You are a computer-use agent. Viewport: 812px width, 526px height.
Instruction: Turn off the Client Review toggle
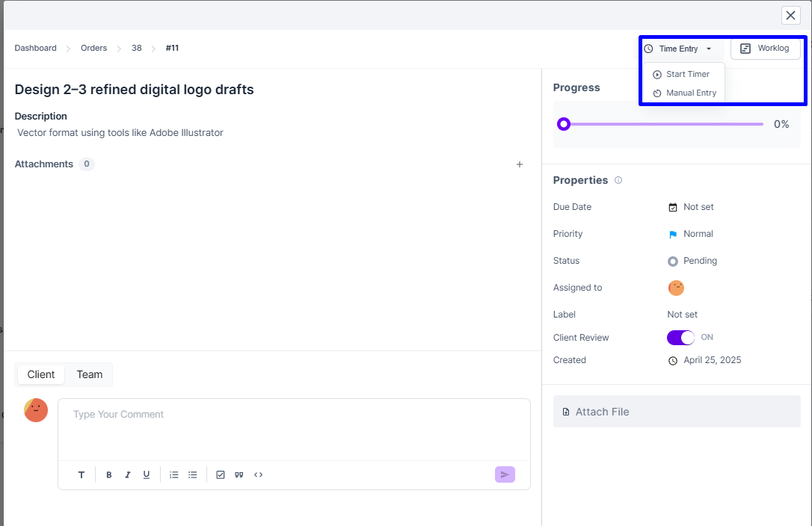click(x=680, y=338)
